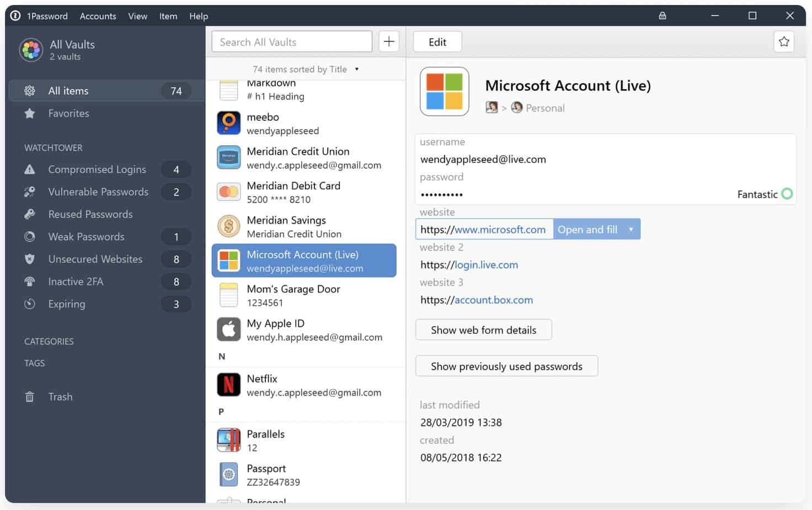Select Reused Passwords in sidebar
812x510 pixels.
pos(106,214)
